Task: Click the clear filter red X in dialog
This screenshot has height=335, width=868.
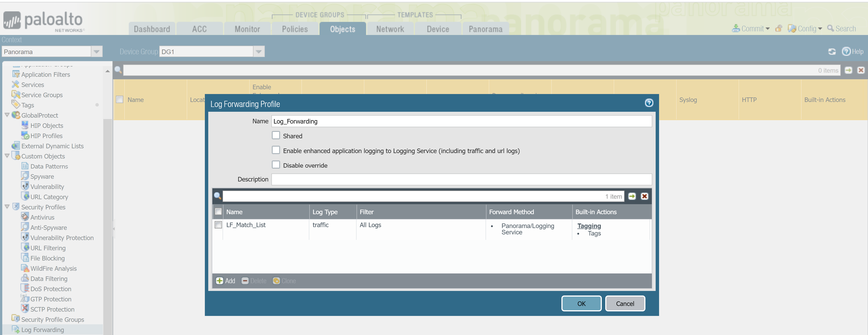Action: (644, 196)
